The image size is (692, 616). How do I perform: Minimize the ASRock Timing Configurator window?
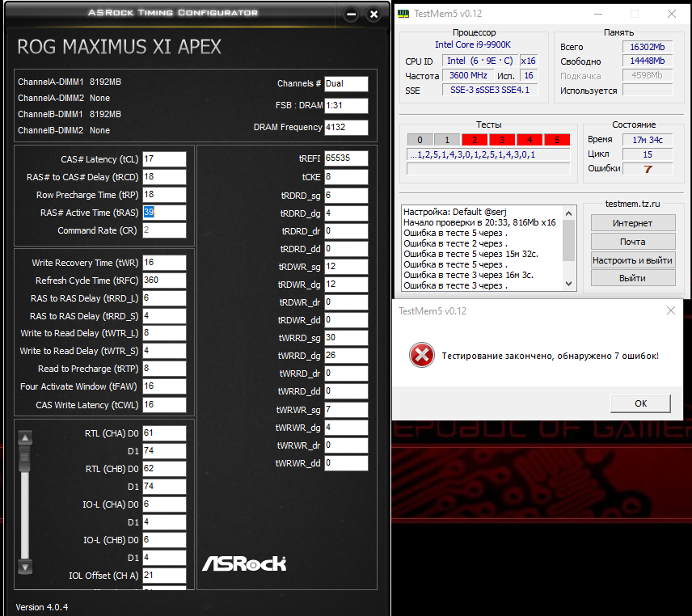coord(352,15)
